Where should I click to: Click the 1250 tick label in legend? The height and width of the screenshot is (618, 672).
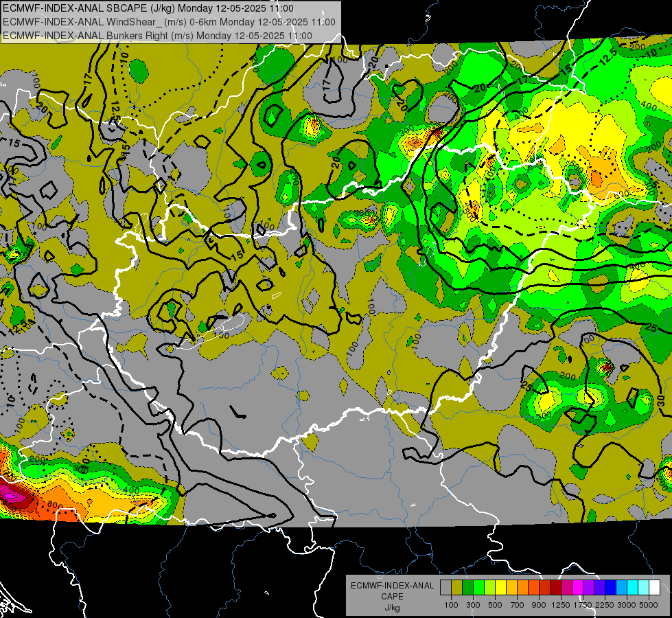coord(561,605)
